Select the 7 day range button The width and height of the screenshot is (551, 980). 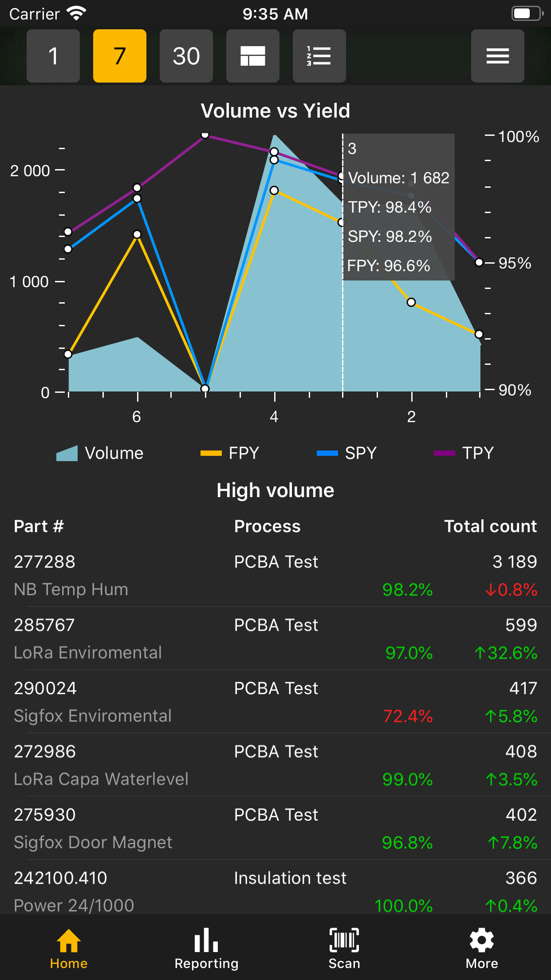120,56
